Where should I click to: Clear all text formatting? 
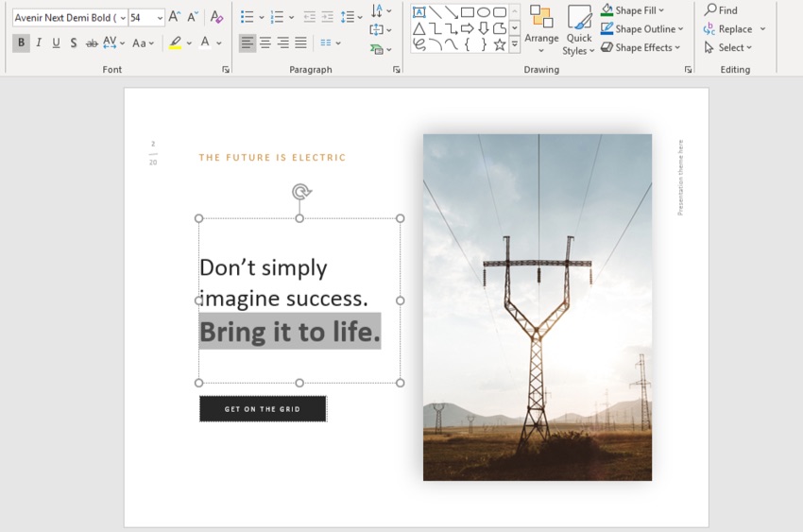pyautogui.click(x=216, y=17)
